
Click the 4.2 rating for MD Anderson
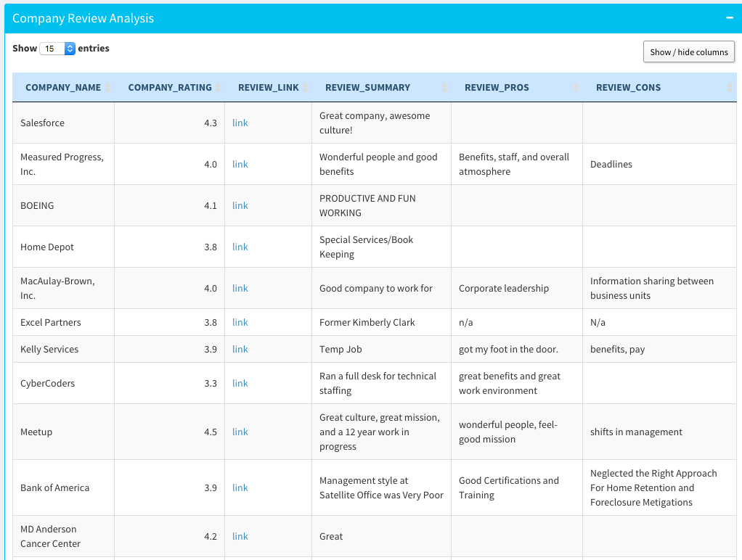pyautogui.click(x=211, y=536)
